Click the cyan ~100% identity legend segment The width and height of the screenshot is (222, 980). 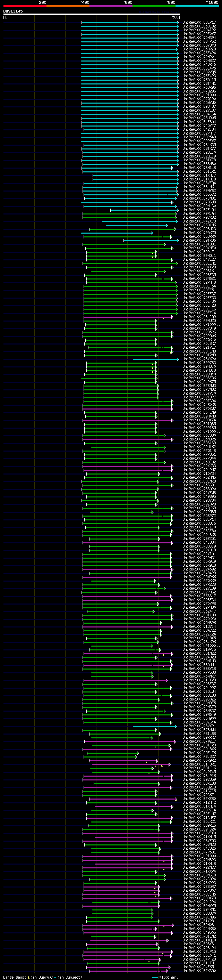(x=197, y=6)
